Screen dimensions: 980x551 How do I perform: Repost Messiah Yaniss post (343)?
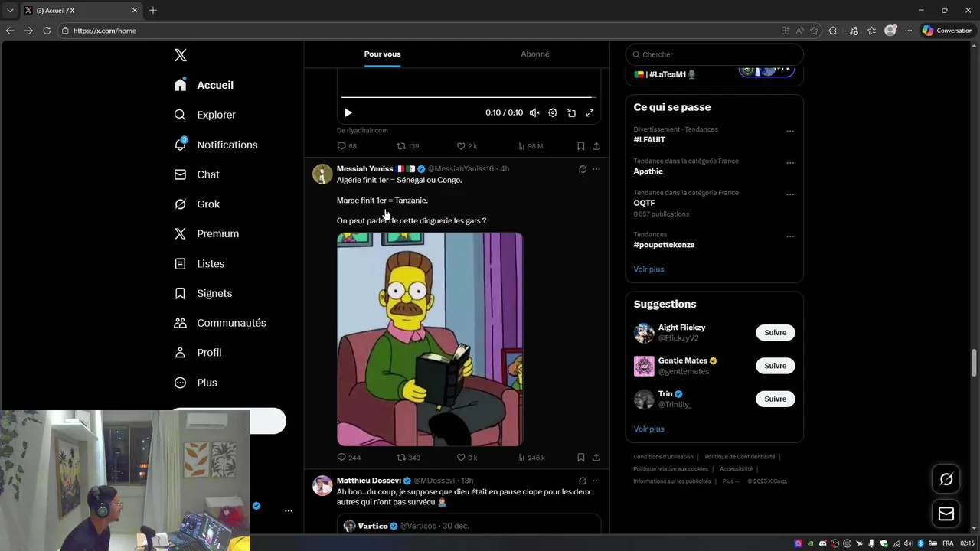[408, 458]
